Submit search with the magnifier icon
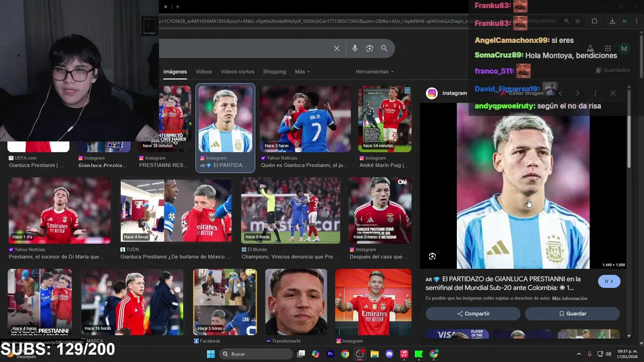This screenshot has width=644, height=362. (384, 48)
